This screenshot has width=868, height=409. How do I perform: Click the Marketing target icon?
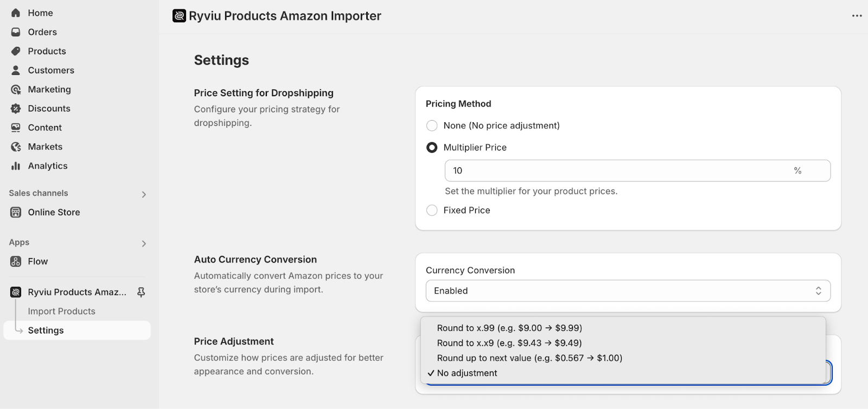point(16,89)
